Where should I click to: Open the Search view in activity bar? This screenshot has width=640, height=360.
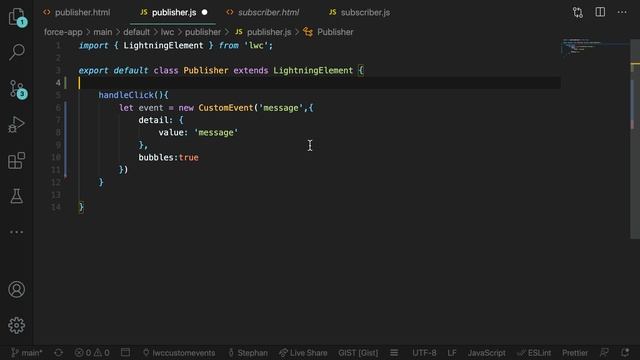point(17,52)
